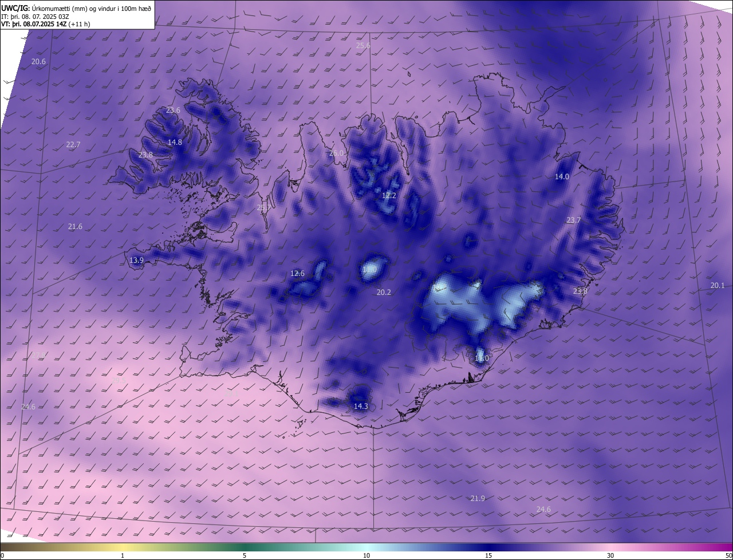Image resolution: width=733 pixels, height=560 pixels.
Task: Click the 12.2 value label
Action: click(x=389, y=196)
